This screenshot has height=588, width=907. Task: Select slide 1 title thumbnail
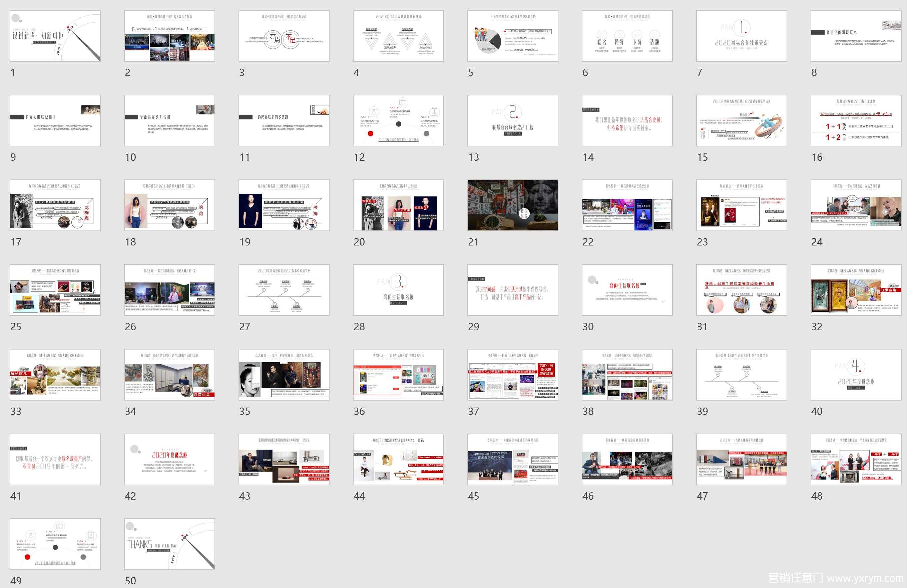click(x=55, y=36)
